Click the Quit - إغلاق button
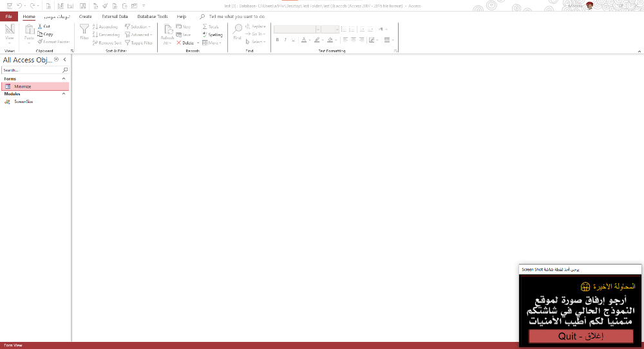 [x=580, y=336]
